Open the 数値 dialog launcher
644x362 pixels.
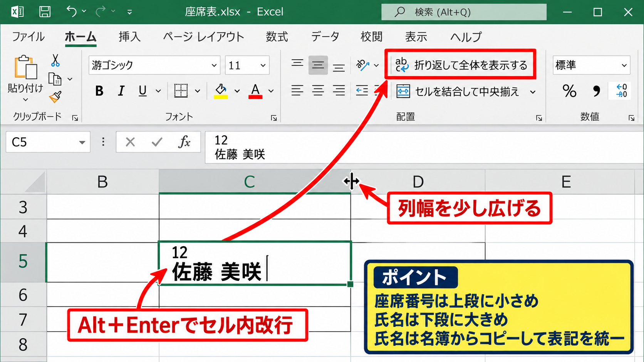(631, 118)
